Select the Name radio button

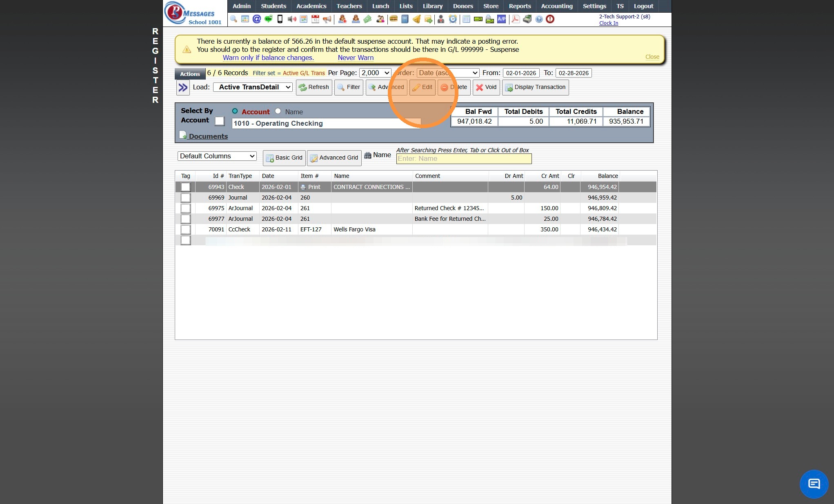click(x=278, y=111)
